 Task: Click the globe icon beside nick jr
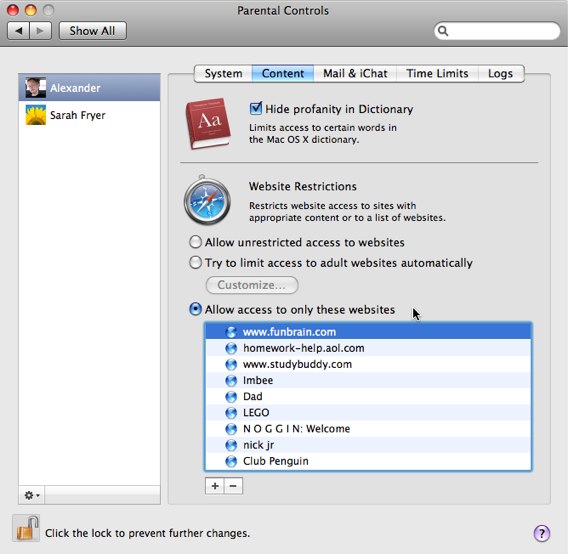pyautogui.click(x=231, y=445)
